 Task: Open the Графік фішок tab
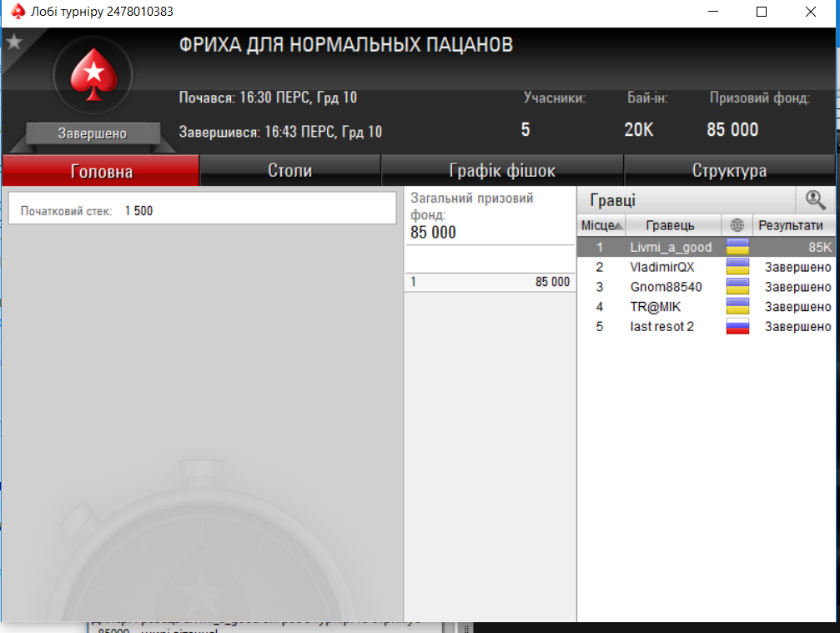pyautogui.click(x=502, y=171)
